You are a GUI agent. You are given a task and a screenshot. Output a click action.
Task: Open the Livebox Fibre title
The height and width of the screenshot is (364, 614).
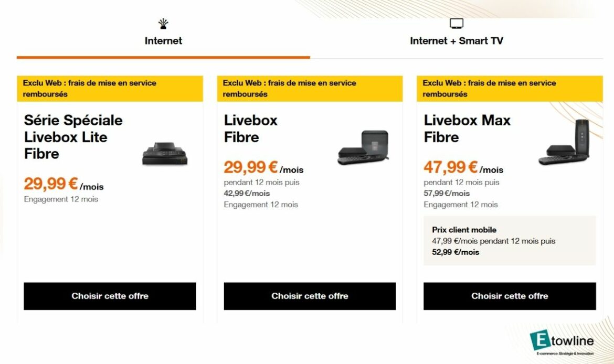coord(250,129)
